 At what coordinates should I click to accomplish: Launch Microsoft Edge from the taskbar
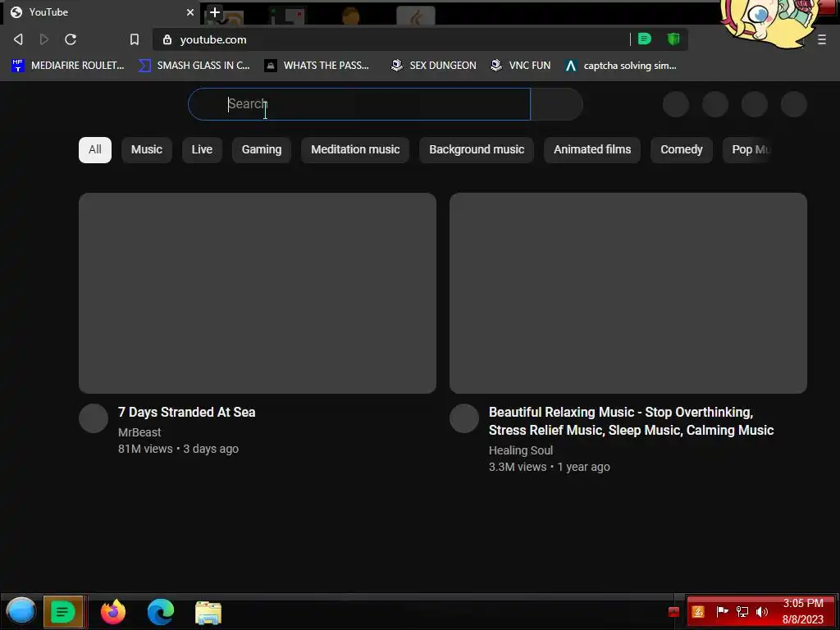[161, 612]
